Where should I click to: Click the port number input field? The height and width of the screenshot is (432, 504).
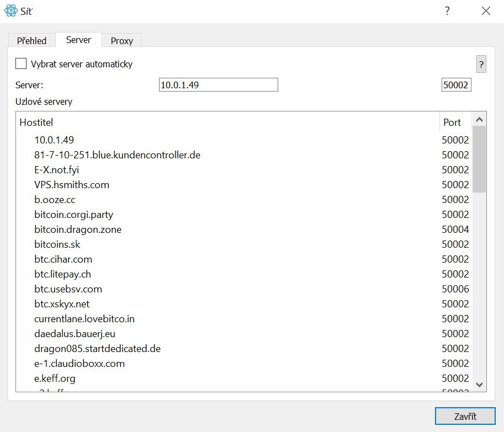(456, 85)
